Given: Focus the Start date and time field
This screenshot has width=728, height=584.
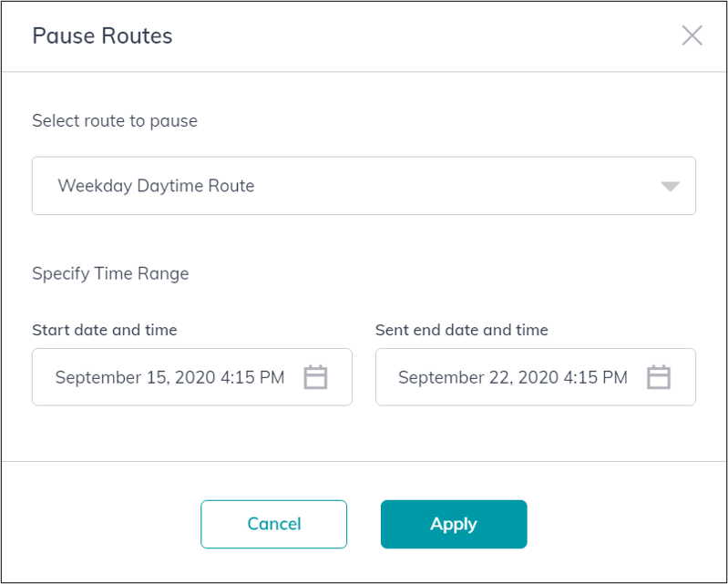Looking at the screenshot, I should 192,377.
